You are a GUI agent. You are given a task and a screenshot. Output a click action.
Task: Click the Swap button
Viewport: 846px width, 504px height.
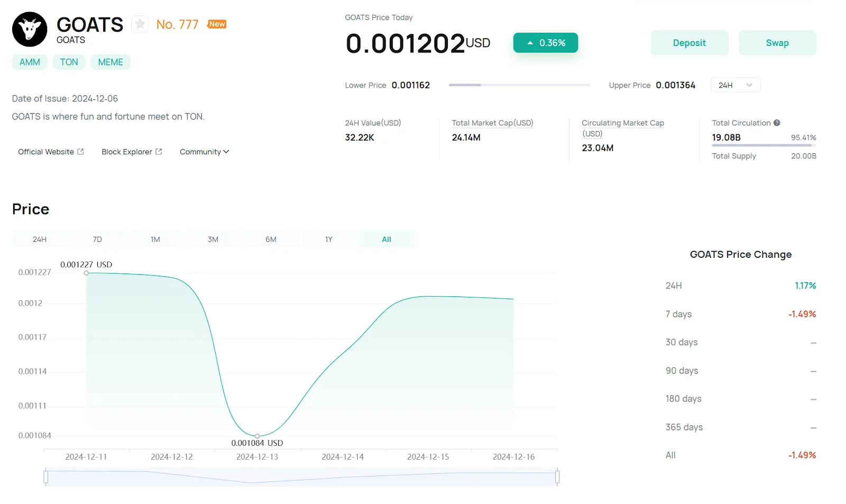pyautogui.click(x=777, y=43)
